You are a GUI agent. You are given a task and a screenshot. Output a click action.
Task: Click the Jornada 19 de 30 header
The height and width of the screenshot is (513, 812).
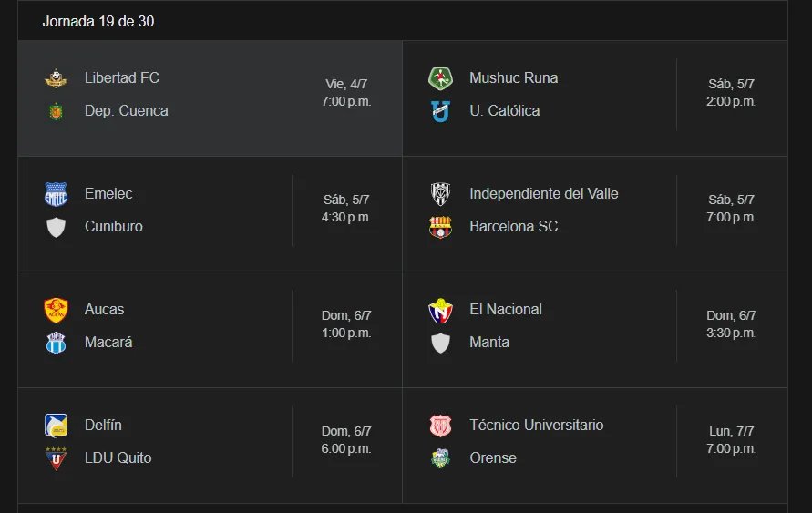[98, 21]
